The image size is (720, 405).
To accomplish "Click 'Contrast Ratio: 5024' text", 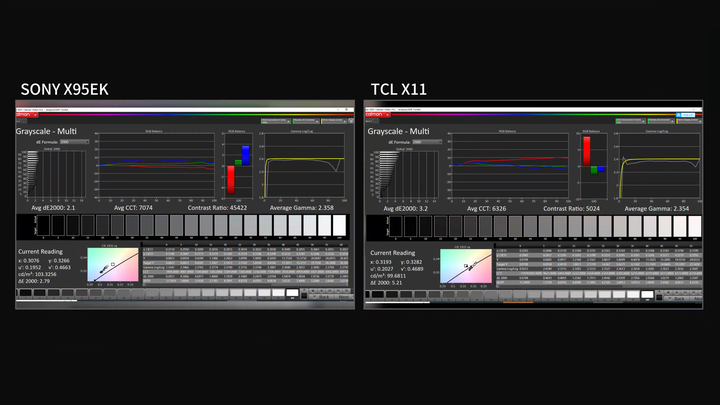I will pos(571,208).
